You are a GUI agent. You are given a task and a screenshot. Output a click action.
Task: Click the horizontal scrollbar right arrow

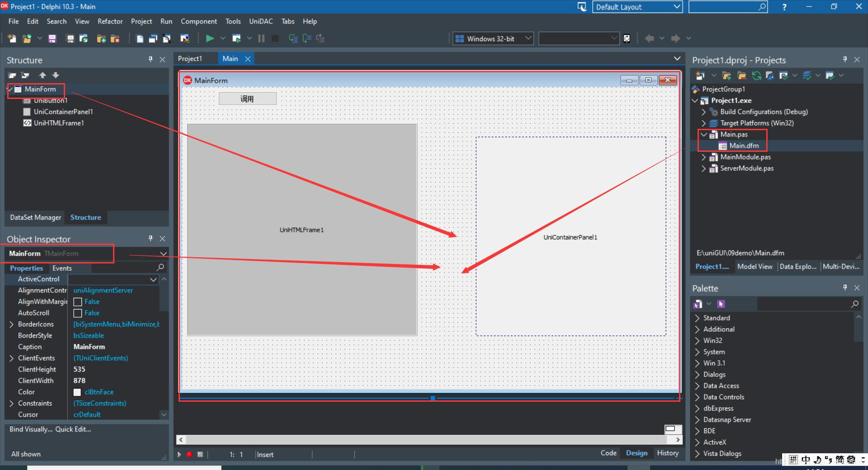[x=677, y=440]
